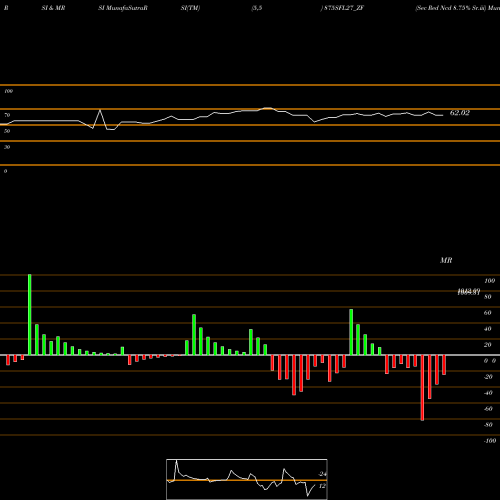Click the '-60' label on MR axis
The width and height of the screenshot is (500, 500).
pyautogui.click(x=488, y=409)
